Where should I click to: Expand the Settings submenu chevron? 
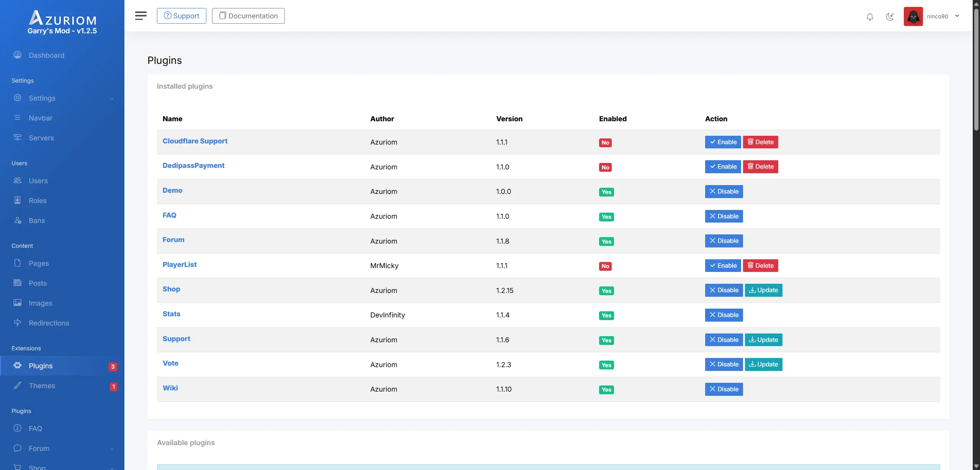(112, 99)
